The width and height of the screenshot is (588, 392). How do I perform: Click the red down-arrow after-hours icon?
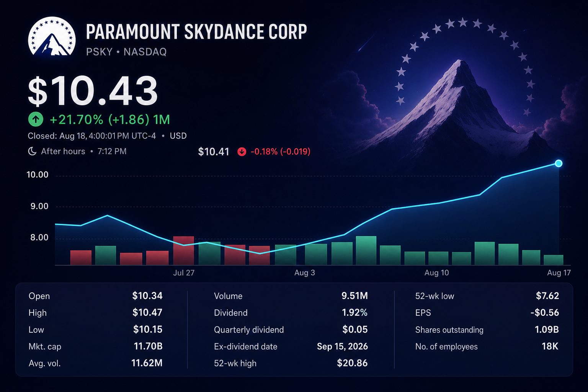242,152
